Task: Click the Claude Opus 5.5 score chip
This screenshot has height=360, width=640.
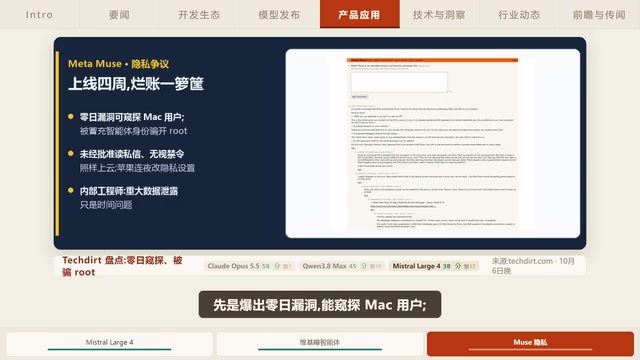Action: coord(249,266)
